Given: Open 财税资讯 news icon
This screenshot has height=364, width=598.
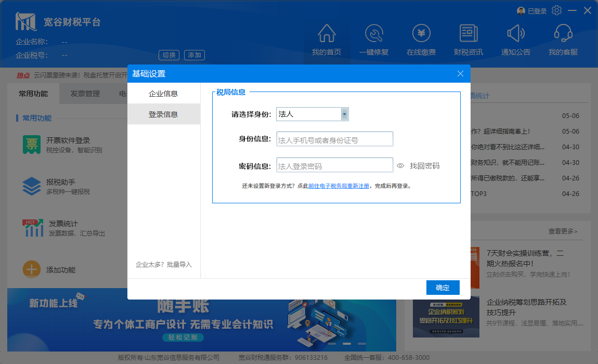Looking at the screenshot, I should pos(469,34).
